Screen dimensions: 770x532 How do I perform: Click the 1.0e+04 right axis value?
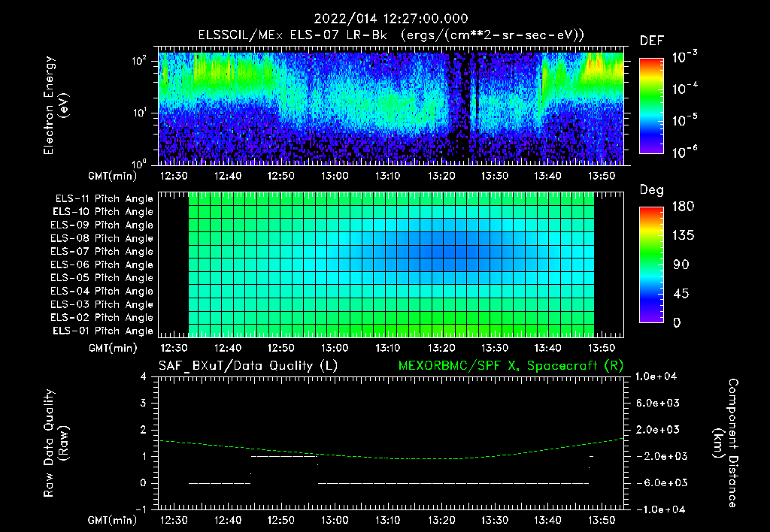pyautogui.click(x=656, y=376)
